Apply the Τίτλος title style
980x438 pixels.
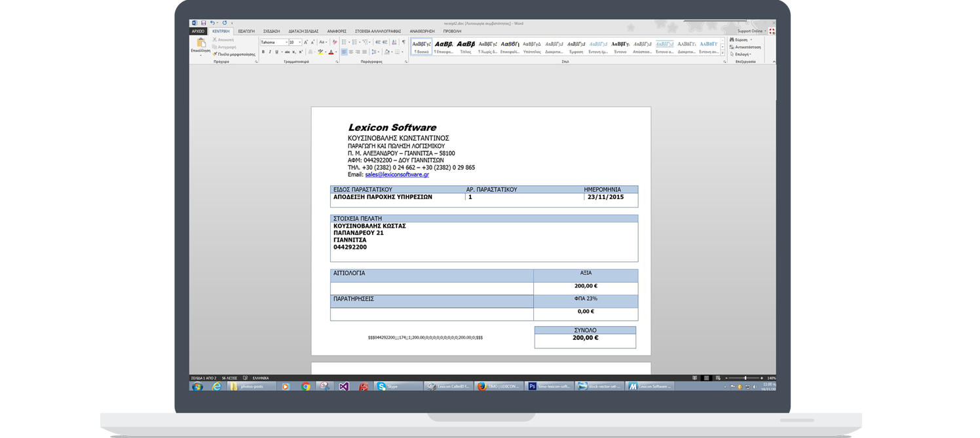tap(466, 47)
